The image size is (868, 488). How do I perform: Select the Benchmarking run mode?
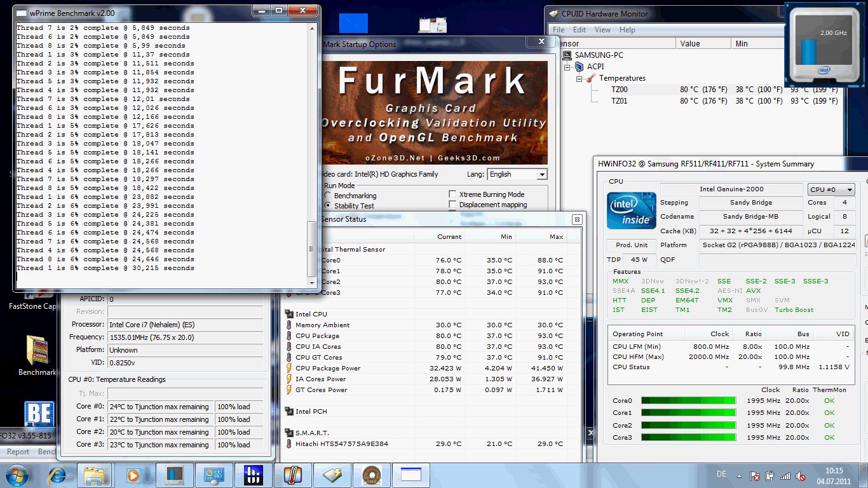click(328, 196)
